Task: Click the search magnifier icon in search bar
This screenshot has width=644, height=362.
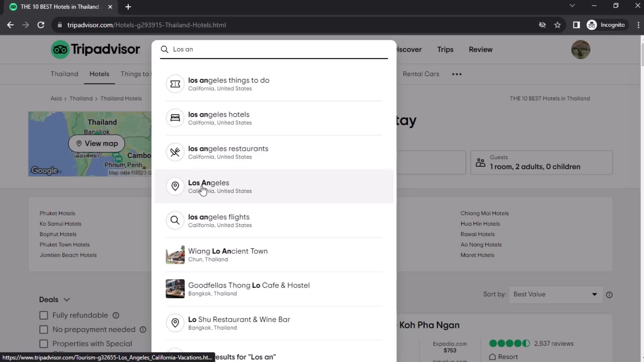Action: [164, 49]
